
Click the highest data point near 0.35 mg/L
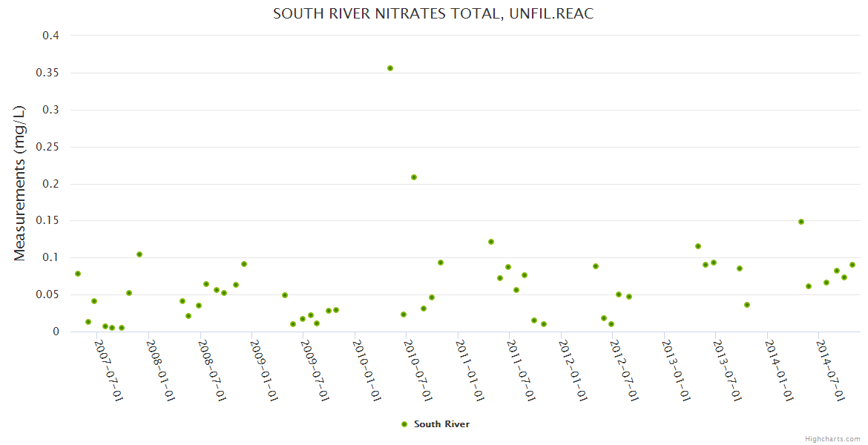390,68
